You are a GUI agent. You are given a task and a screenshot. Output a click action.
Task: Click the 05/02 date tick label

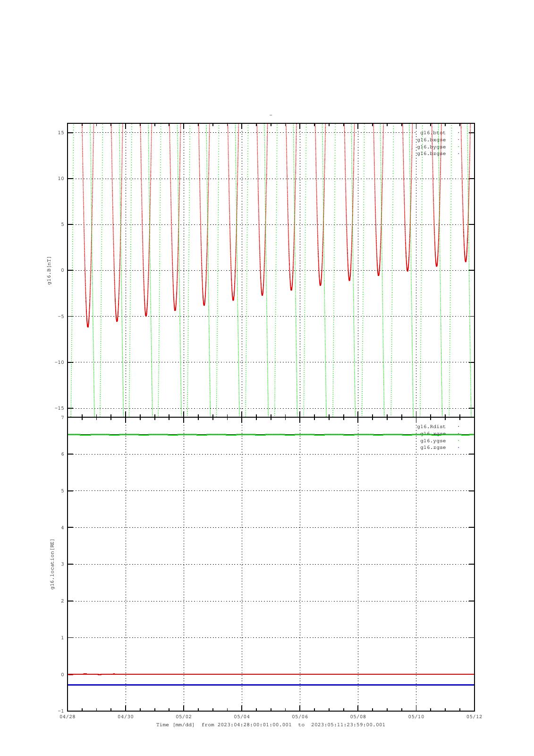pos(184,716)
